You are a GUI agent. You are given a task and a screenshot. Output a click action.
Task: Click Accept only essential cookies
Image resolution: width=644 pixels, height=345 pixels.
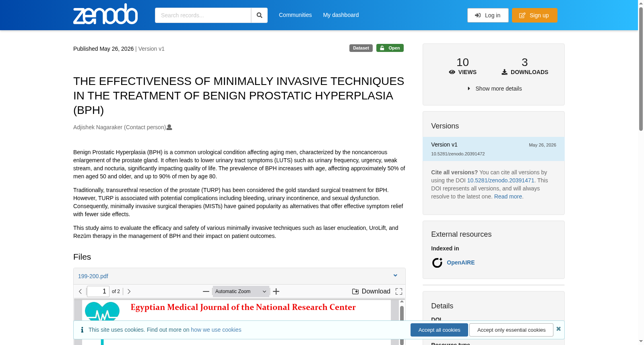511,330
